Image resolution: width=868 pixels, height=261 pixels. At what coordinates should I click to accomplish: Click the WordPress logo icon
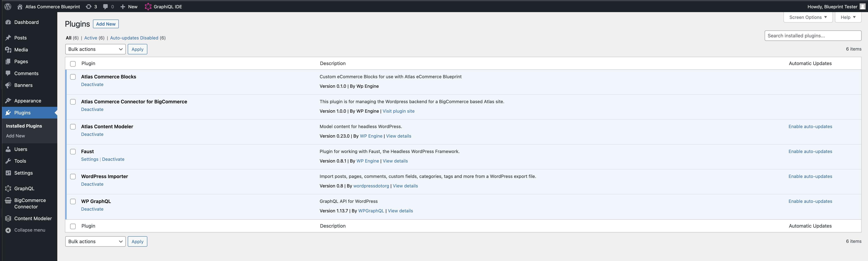tap(8, 6)
